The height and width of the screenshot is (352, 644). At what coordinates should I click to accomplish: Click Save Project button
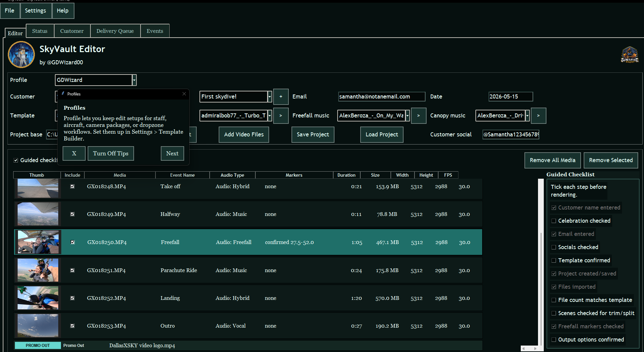click(313, 134)
